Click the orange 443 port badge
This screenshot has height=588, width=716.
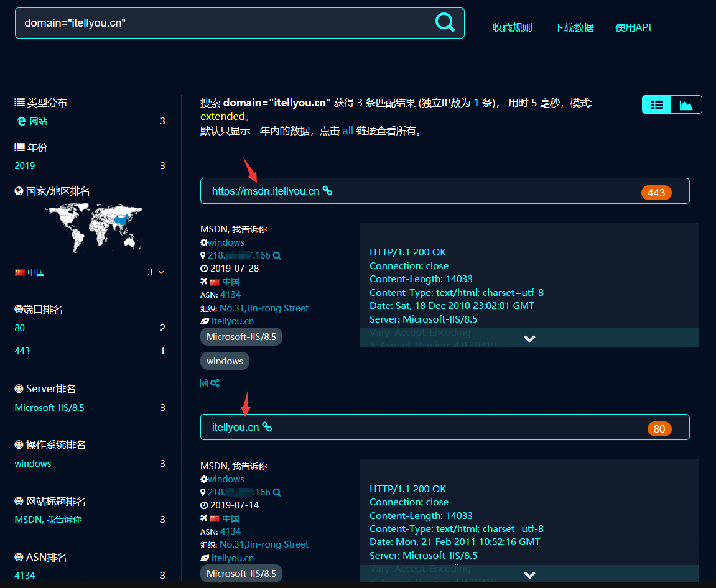click(656, 193)
